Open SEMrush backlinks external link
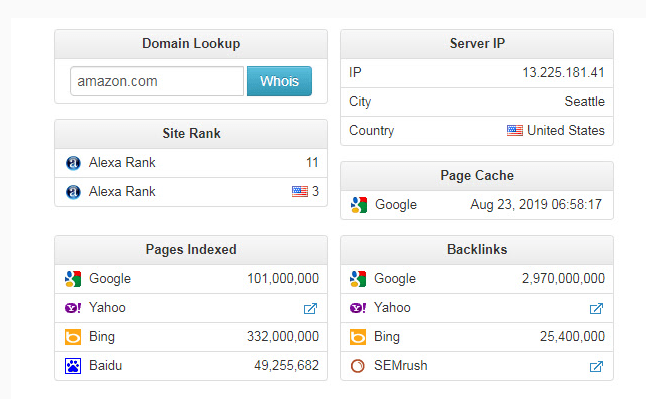This screenshot has height=399, width=646. [x=596, y=366]
